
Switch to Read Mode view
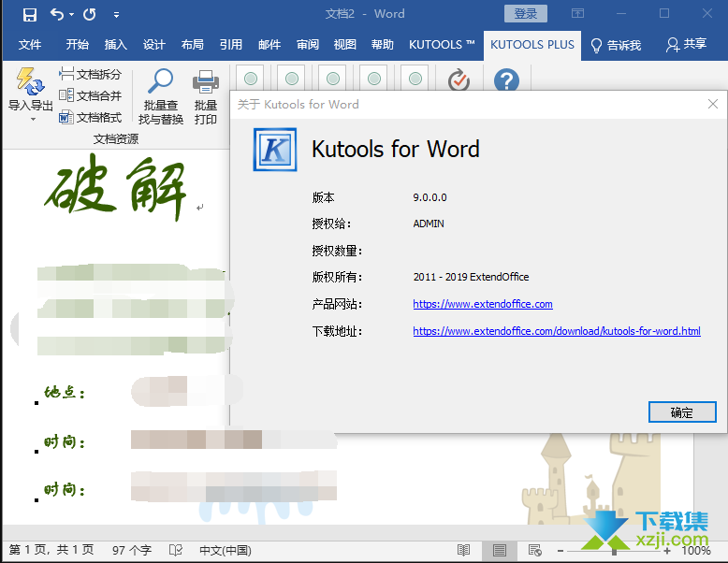463,551
